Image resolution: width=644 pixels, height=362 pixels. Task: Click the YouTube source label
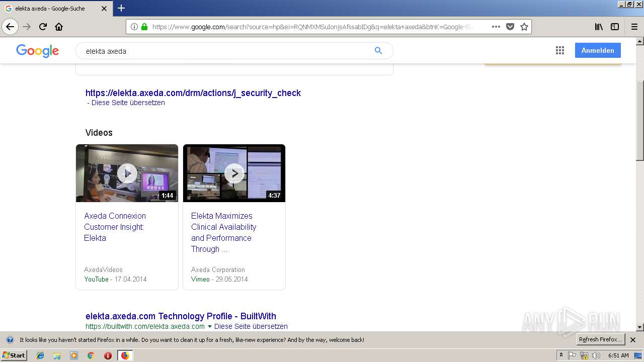pyautogui.click(x=96, y=279)
